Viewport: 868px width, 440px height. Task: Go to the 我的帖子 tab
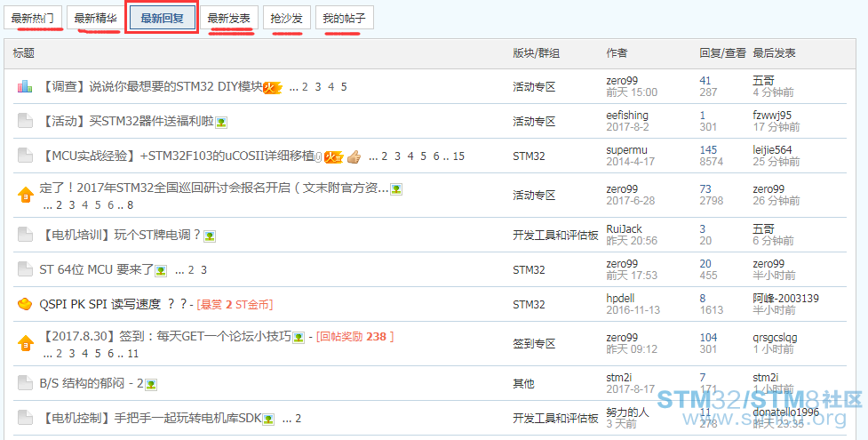tap(345, 19)
